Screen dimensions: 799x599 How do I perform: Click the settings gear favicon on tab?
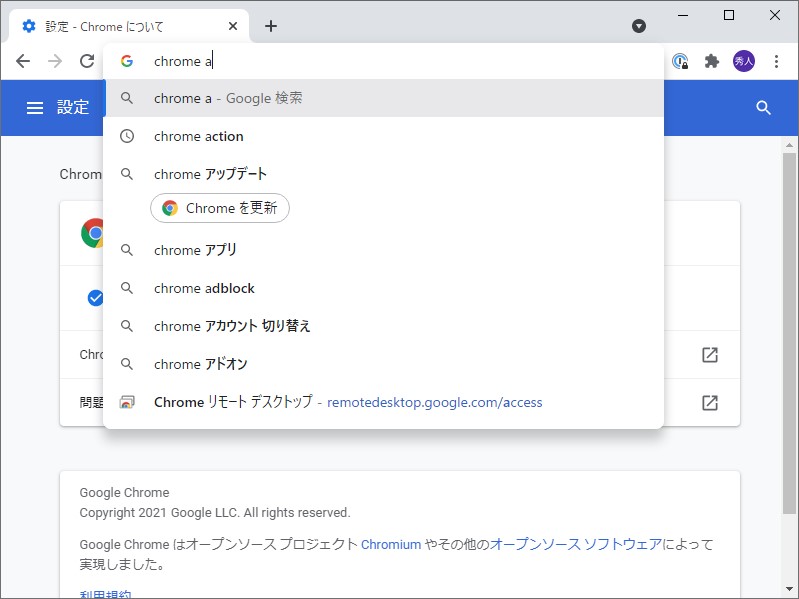pyautogui.click(x=29, y=26)
